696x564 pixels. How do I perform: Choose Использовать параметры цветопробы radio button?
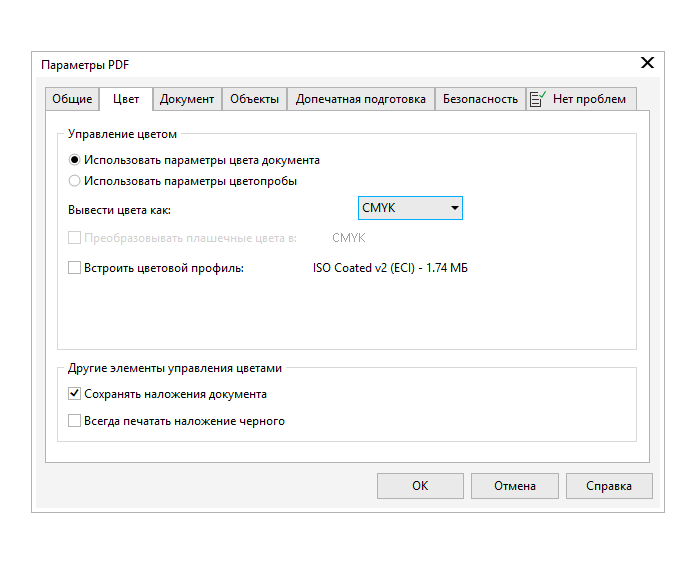pos(75,181)
